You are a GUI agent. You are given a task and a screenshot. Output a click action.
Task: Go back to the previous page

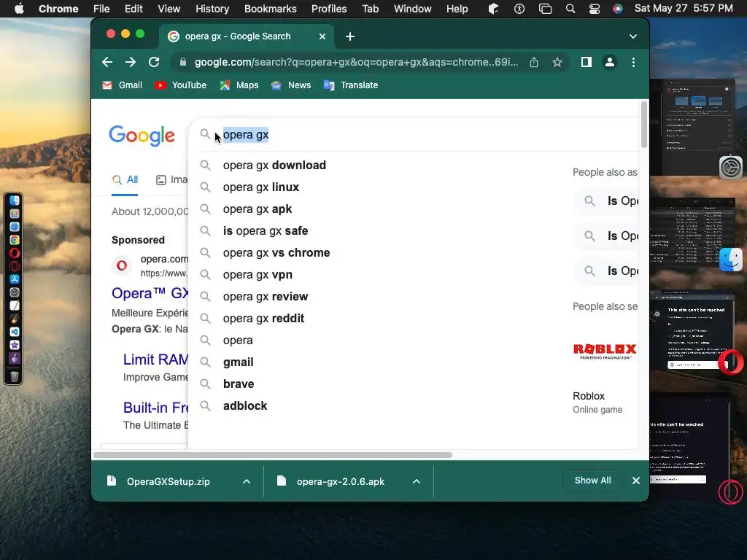pos(107,62)
